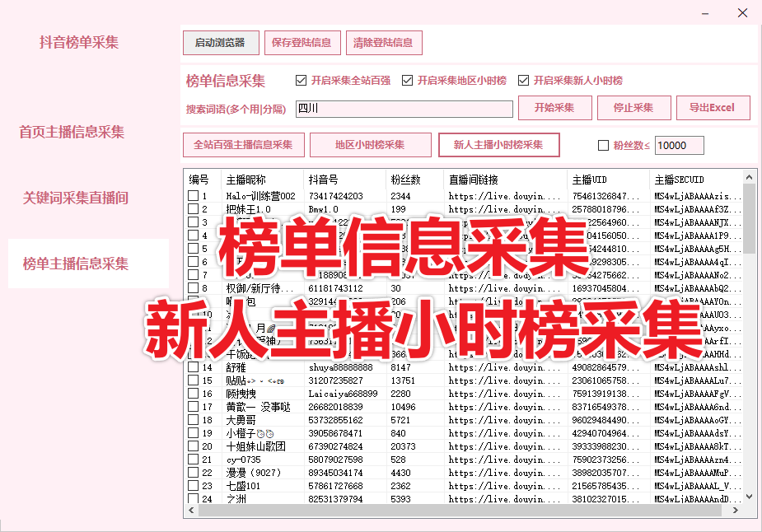Click 保存登陆信息 button

301,43
